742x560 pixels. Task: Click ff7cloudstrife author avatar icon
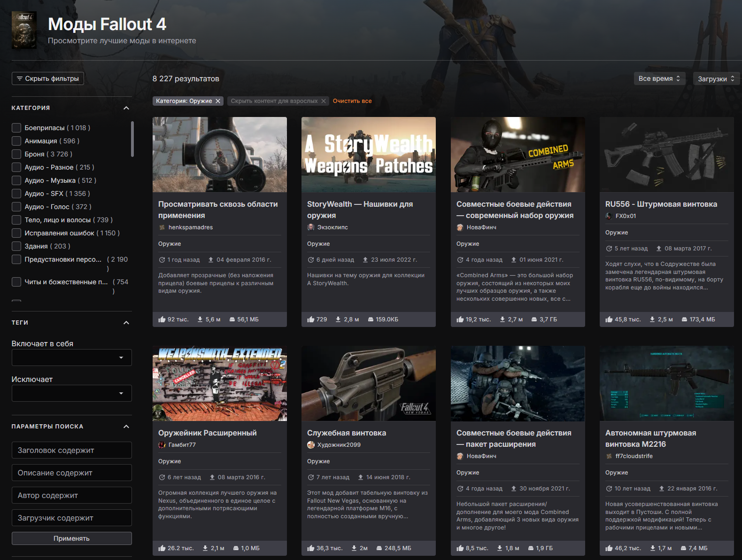pyautogui.click(x=609, y=456)
